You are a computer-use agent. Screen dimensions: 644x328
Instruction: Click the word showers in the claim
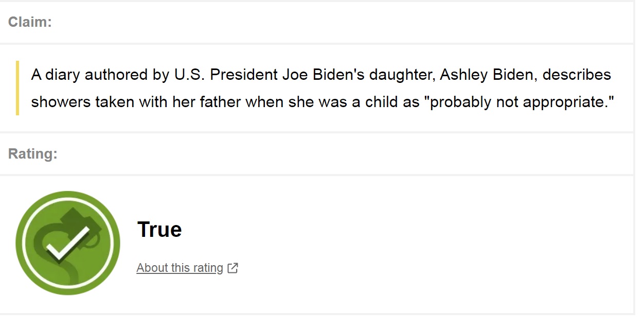61,102
